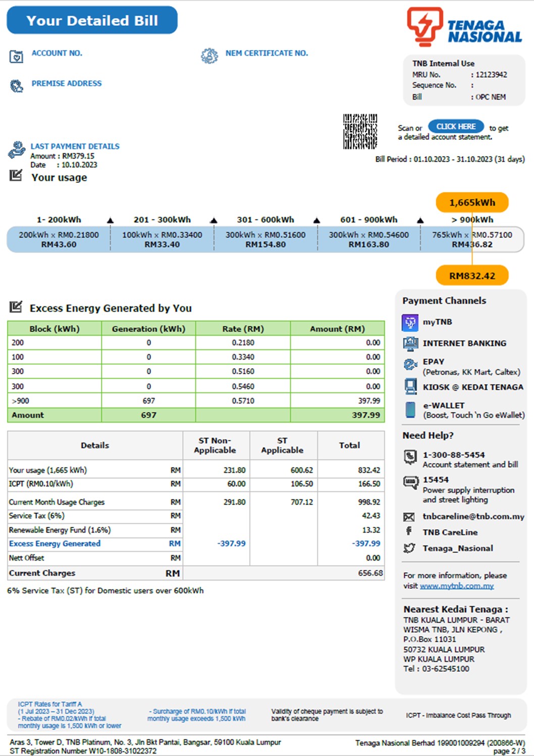Image resolution: width=534 pixels, height=756 pixels.
Task: Click the Internet Banking icon
Action: 410,343
